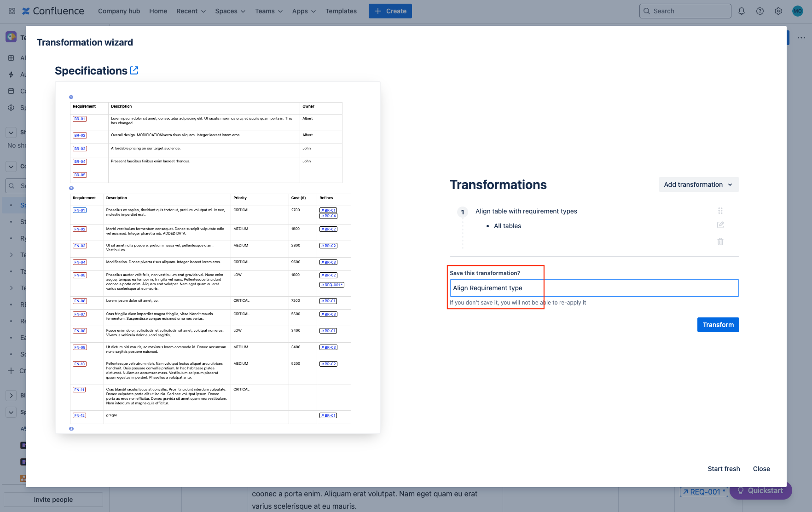Image resolution: width=812 pixels, height=512 pixels.
Task: Open the Calendars icon in sidebar
Action: (x=11, y=91)
